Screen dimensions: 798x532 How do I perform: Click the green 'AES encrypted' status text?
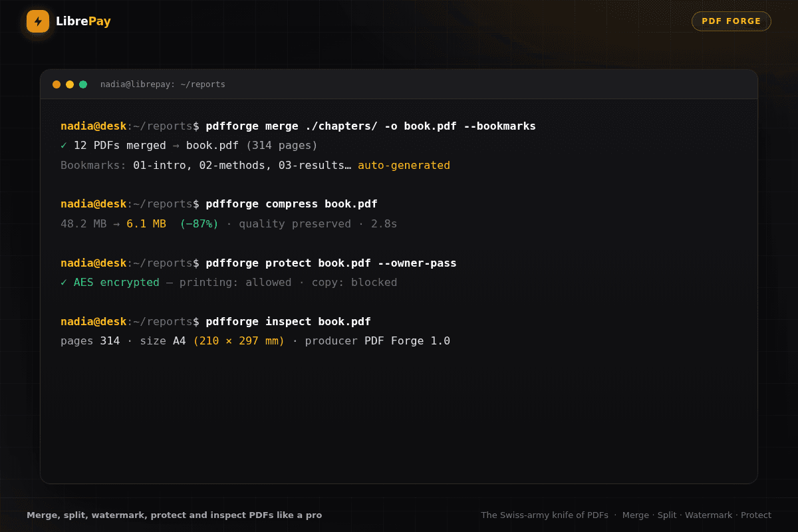coord(116,282)
